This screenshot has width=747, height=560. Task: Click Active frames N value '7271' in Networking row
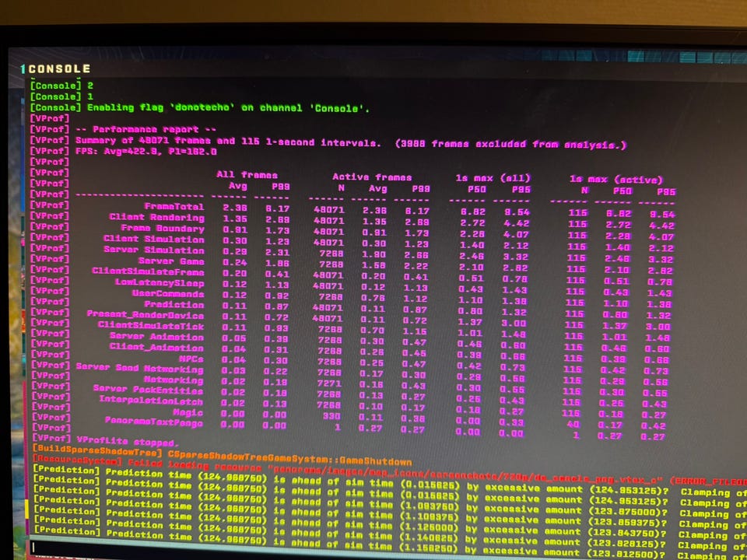(x=329, y=383)
